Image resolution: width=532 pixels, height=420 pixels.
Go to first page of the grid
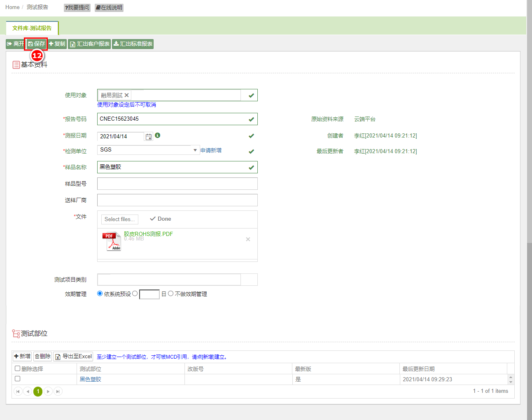[18, 392]
